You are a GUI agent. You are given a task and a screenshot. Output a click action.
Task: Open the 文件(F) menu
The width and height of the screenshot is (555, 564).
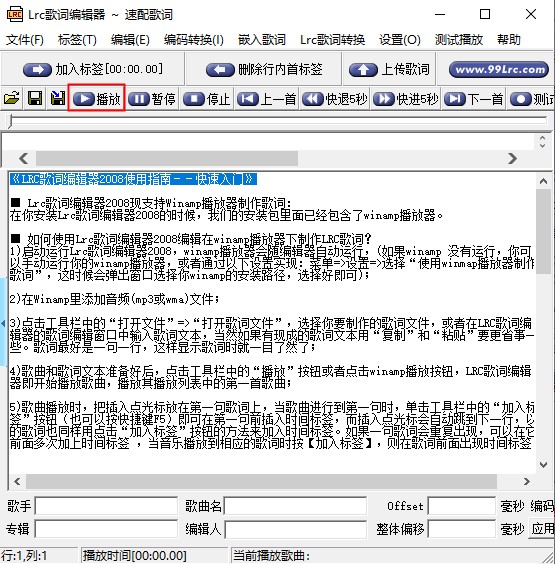pos(25,40)
